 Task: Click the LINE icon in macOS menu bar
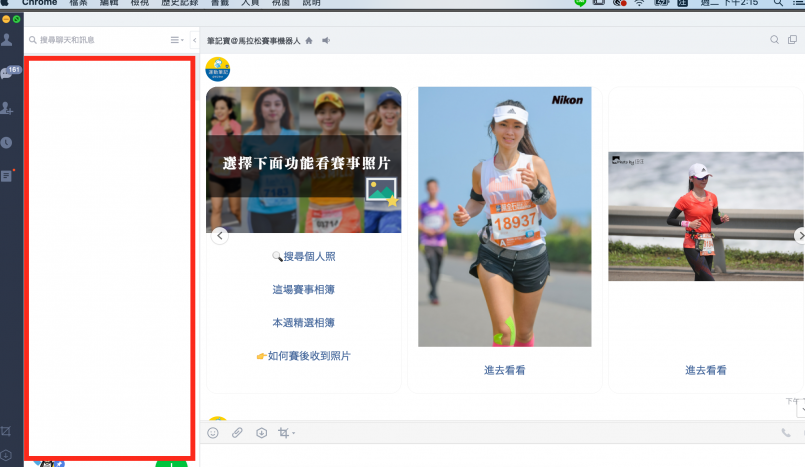click(580, 3)
